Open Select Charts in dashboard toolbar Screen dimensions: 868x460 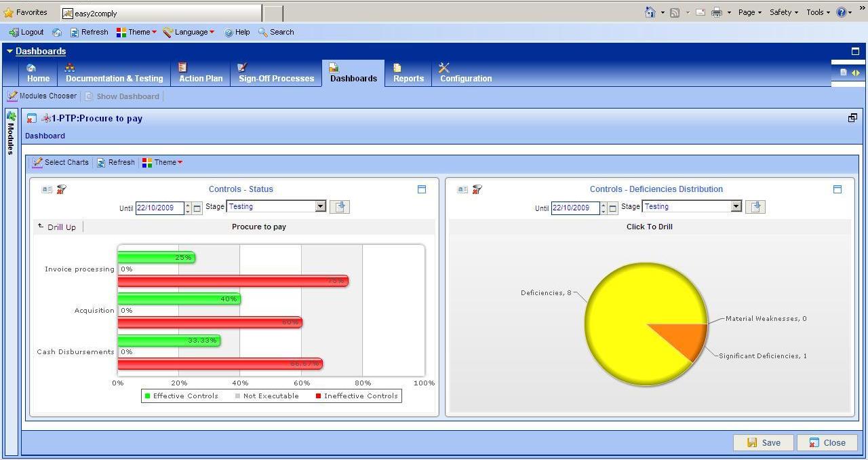(x=60, y=163)
